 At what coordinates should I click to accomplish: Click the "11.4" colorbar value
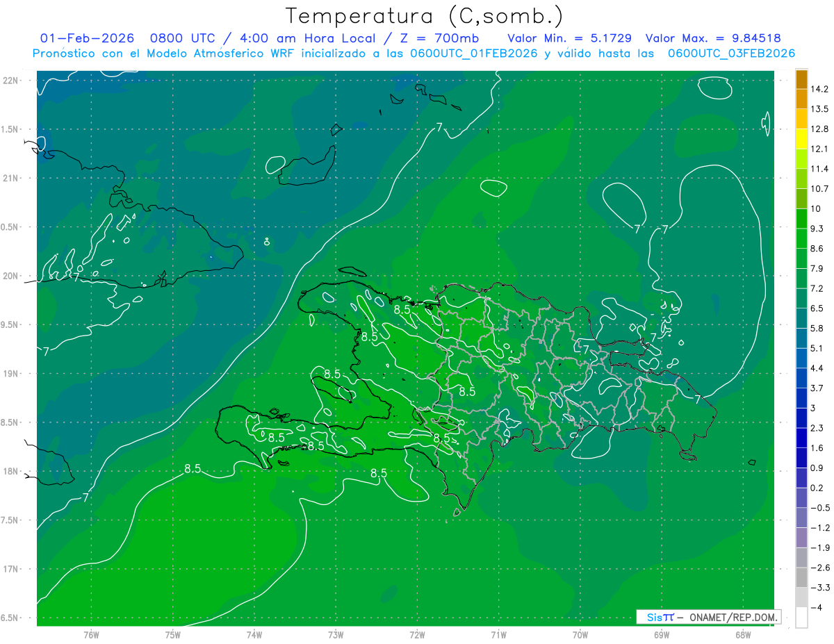[x=819, y=169]
